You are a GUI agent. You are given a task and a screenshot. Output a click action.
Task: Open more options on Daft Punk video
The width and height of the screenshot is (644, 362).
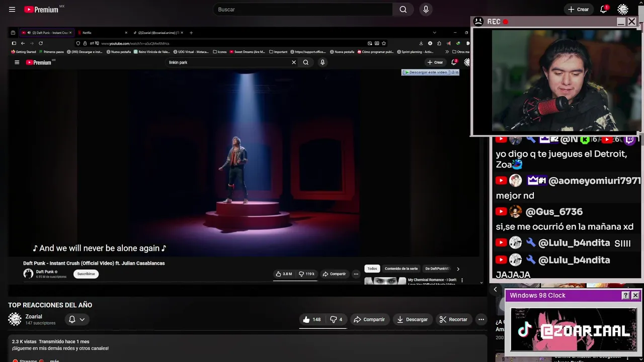point(356,274)
